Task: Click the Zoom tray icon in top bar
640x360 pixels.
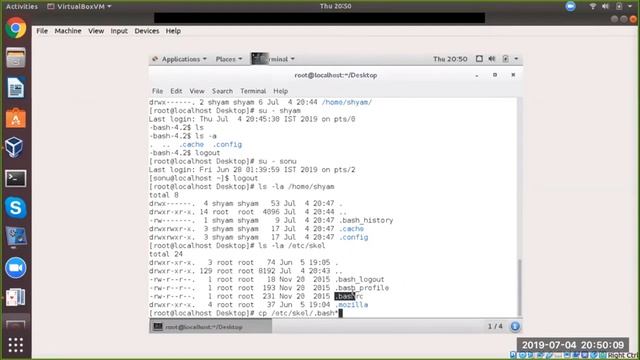Action: (571, 6)
